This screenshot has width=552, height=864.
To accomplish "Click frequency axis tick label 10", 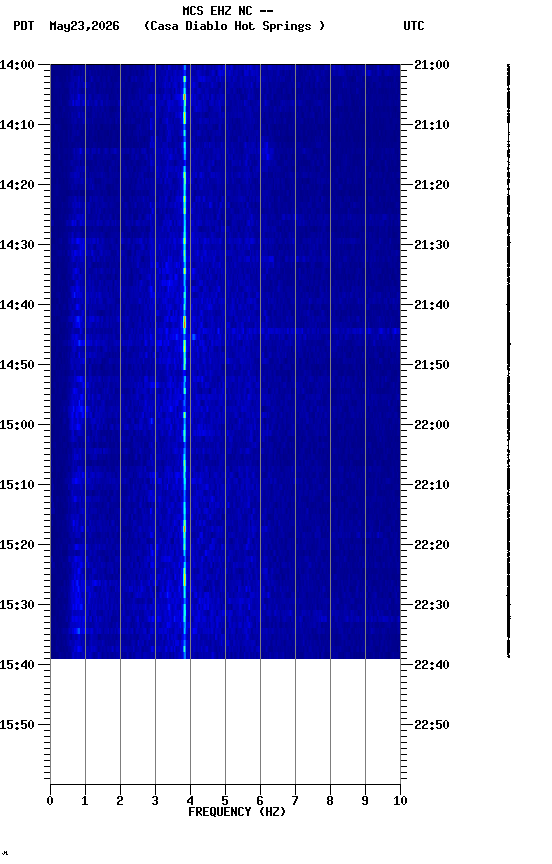I will point(400,801).
